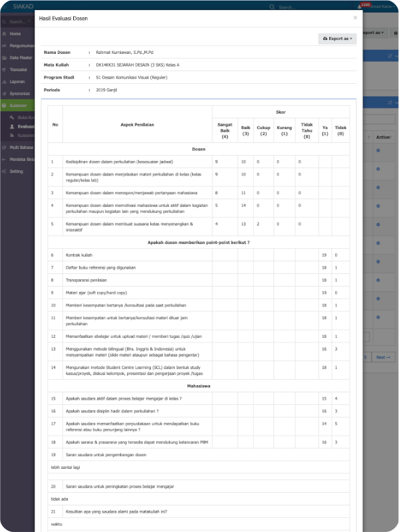Image resolution: width=399 pixels, height=532 pixels.
Task: Expand the Kuisioner menu
Action: click(x=5, y=106)
